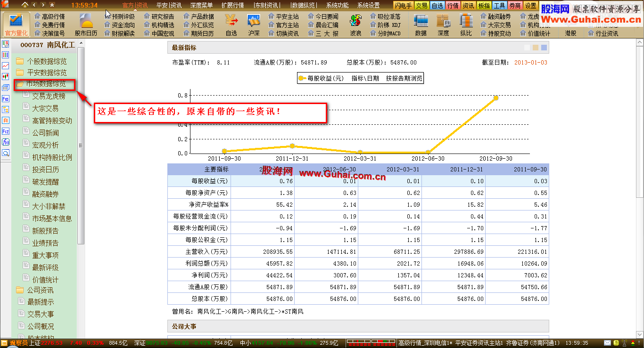Expand the 平安数据综览 folder
Screen dimensions: 644x348
click(41, 73)
